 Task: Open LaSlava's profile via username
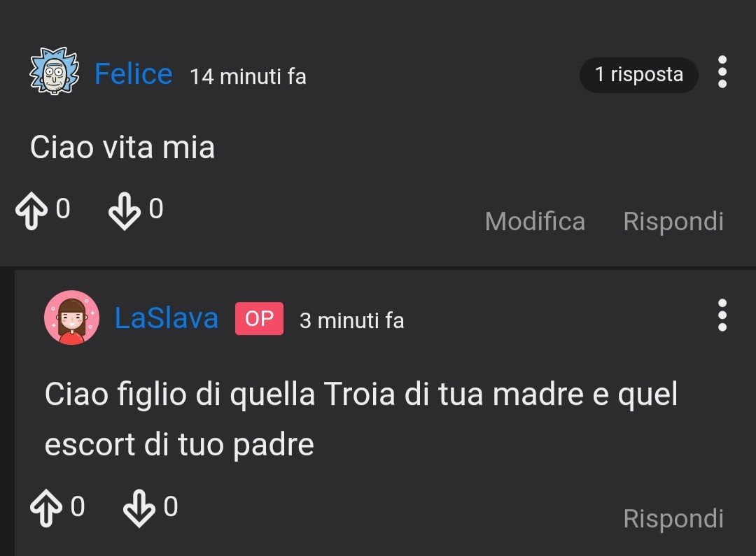tap(167, 318)
